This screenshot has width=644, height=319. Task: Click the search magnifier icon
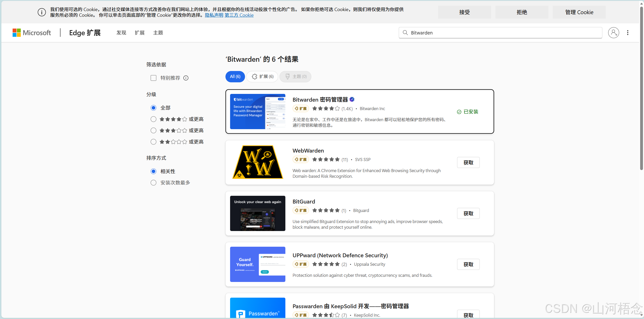405,33
